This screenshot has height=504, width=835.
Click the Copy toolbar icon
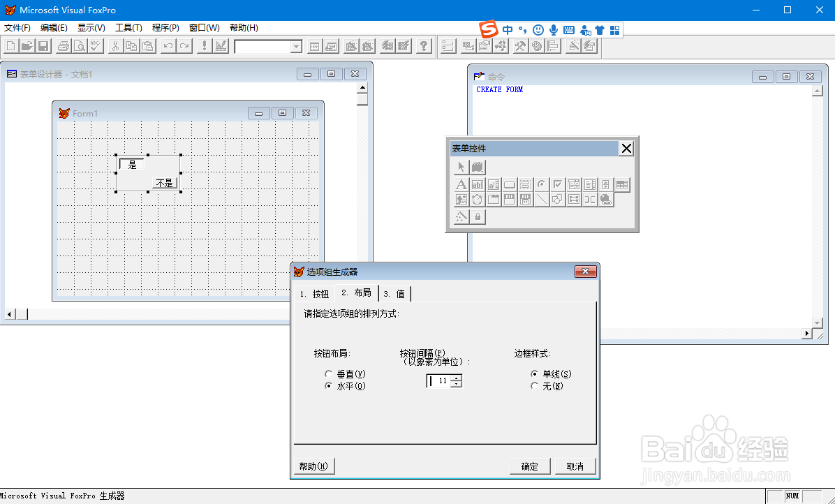tap(131, 46)
